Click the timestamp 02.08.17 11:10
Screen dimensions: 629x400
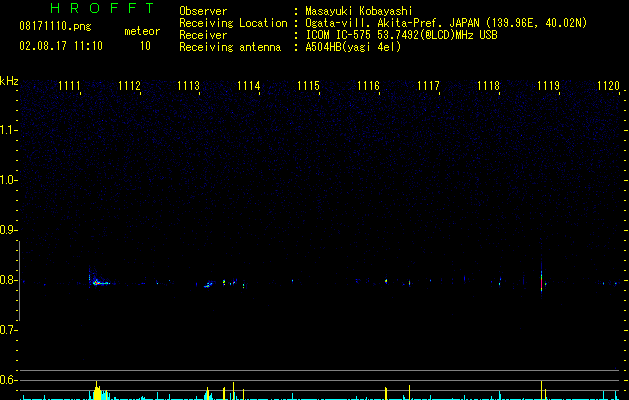61,46
